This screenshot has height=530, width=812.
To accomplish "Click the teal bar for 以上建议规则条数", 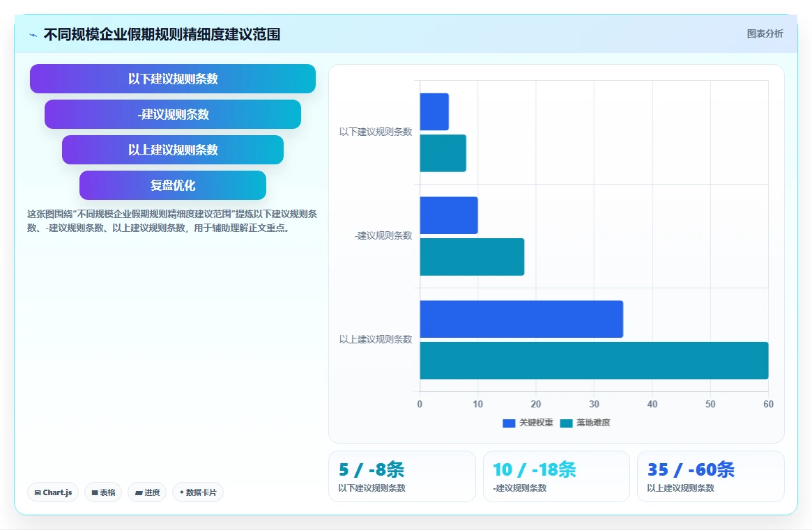I will point(594,360).
